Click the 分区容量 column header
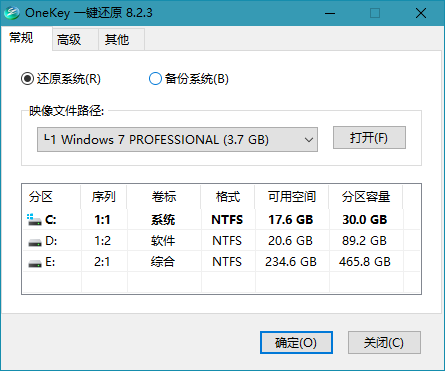 click(366, 197)
